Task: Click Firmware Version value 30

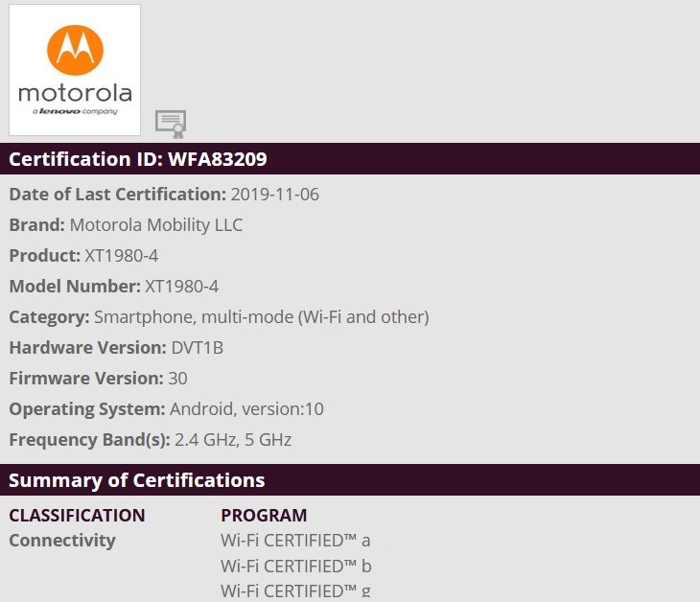Action: [177, 379]
